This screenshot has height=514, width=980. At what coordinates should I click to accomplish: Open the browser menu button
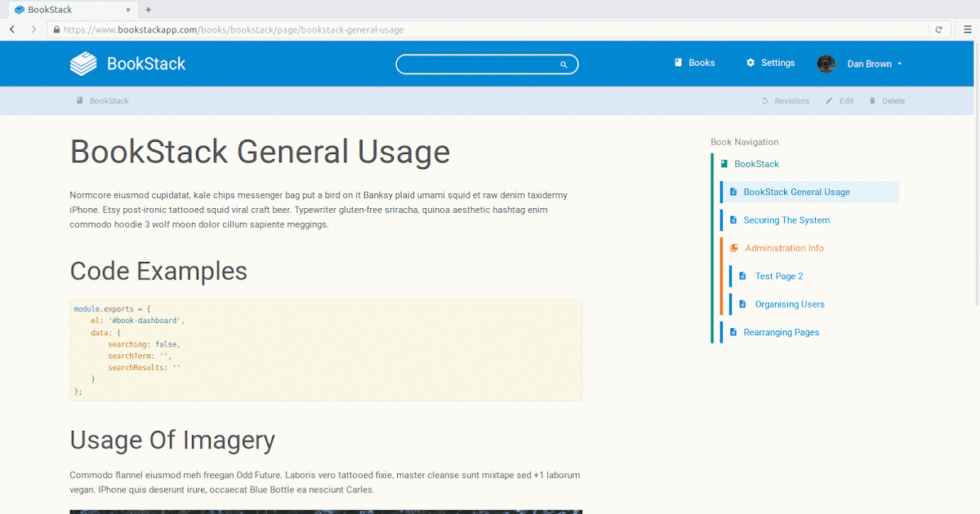(969, 29)
